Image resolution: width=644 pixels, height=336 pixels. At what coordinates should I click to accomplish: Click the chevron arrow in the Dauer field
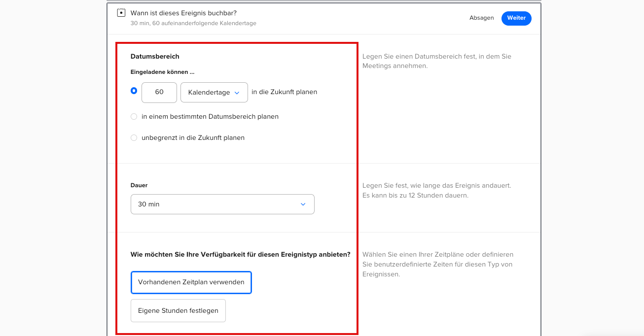click(303, 204)
